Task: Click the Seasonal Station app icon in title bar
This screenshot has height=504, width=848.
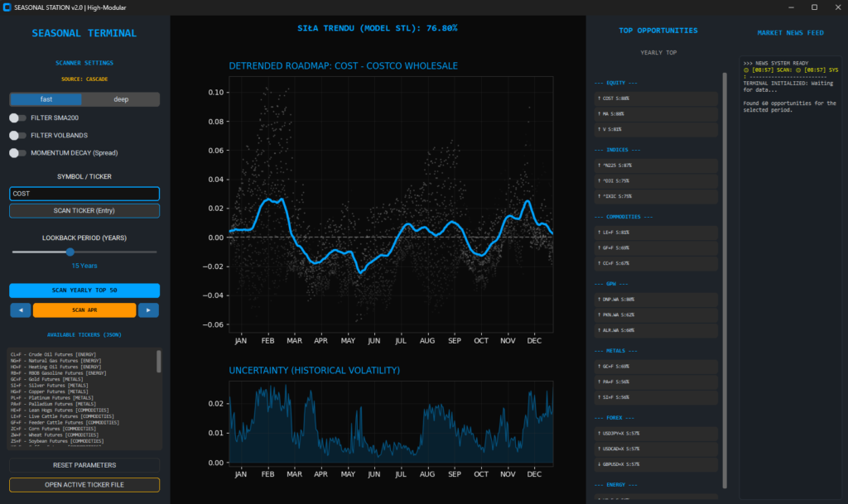Action: point(7,7)
